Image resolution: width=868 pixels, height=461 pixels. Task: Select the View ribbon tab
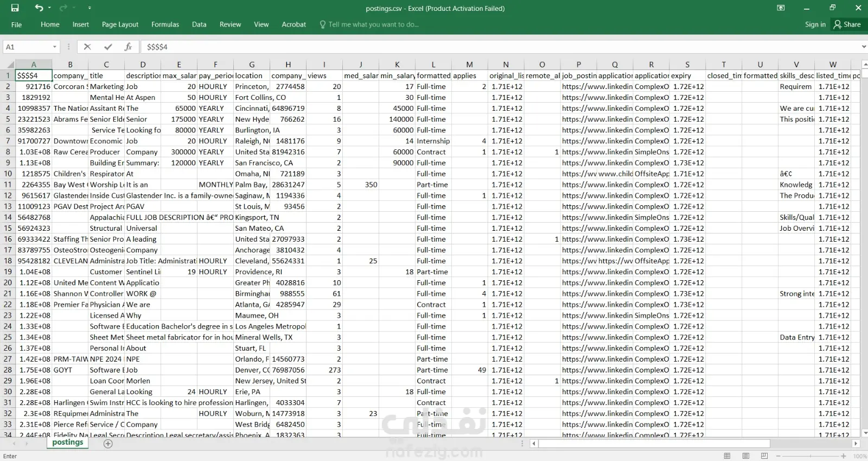tap(261, 24)
